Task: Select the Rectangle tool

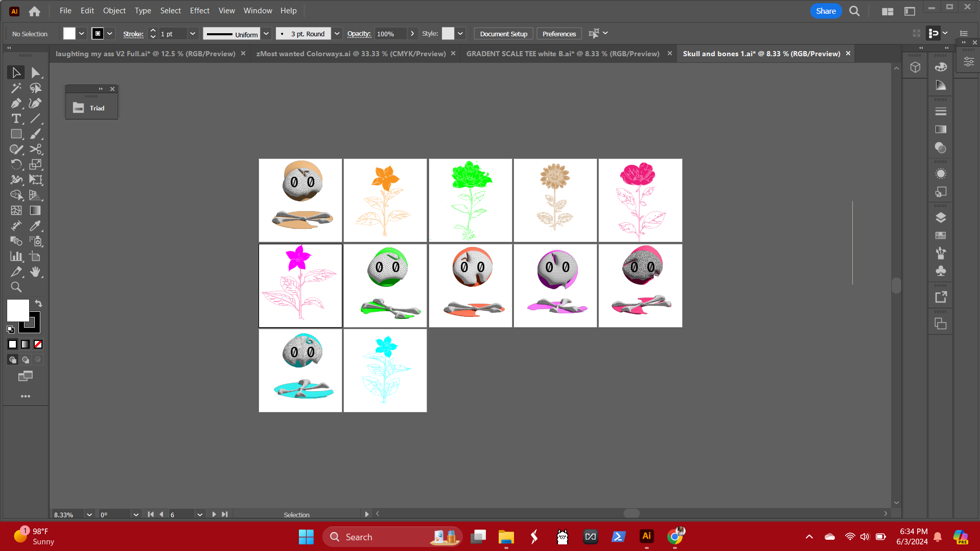Action: 16,134
